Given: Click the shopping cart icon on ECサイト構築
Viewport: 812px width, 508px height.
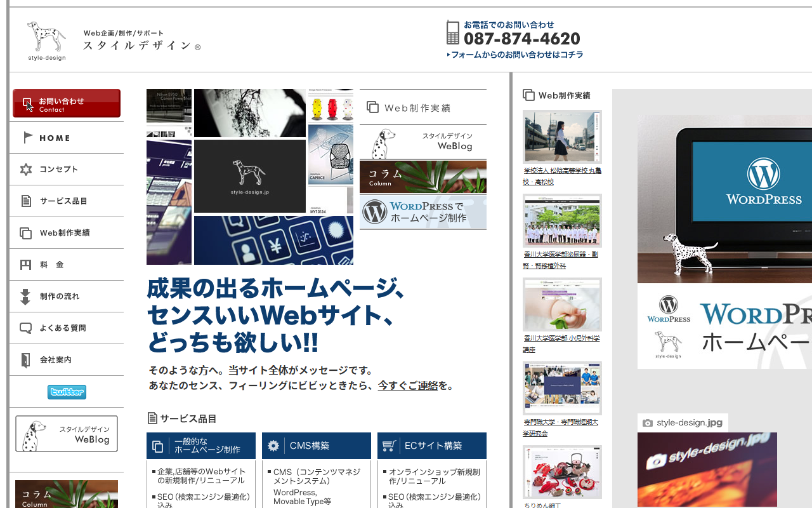Looking at the screenshot, I should (x=389, y=446).
